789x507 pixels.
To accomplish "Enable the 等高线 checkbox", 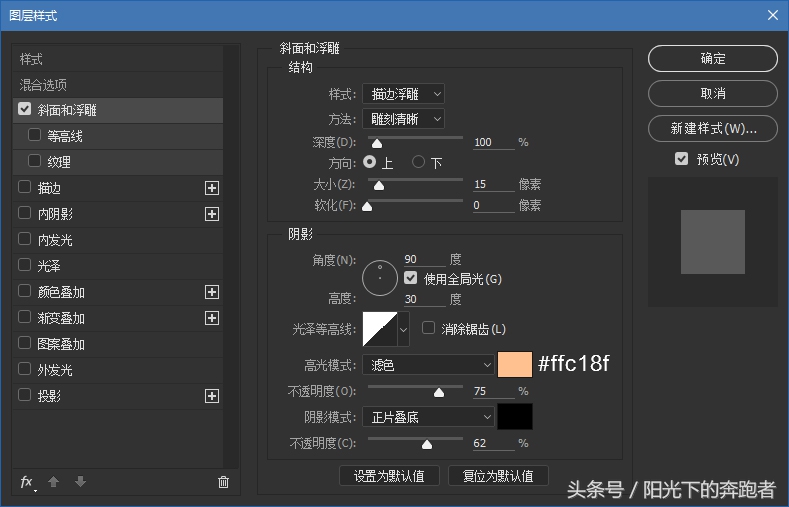I will click(34, 135).
